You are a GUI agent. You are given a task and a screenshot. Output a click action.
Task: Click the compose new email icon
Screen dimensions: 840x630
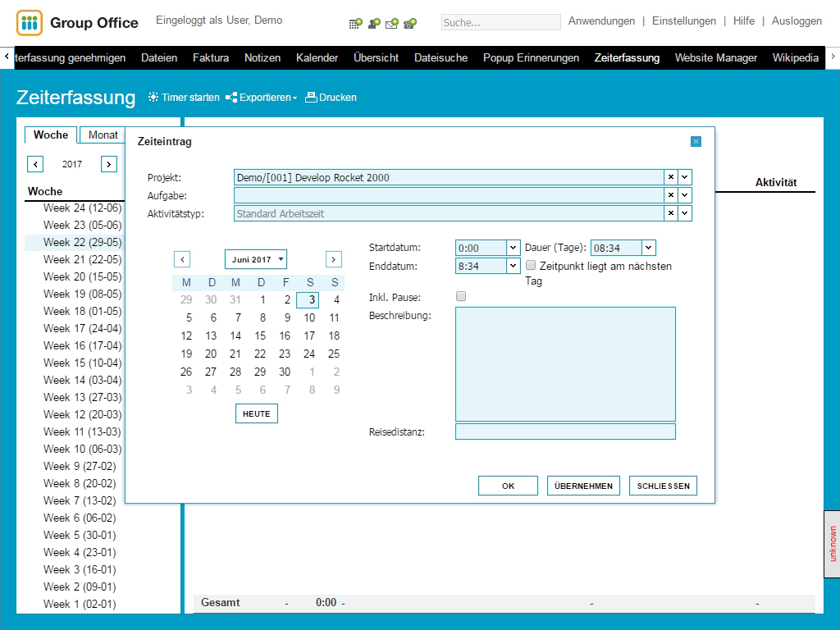coord(392,23)
